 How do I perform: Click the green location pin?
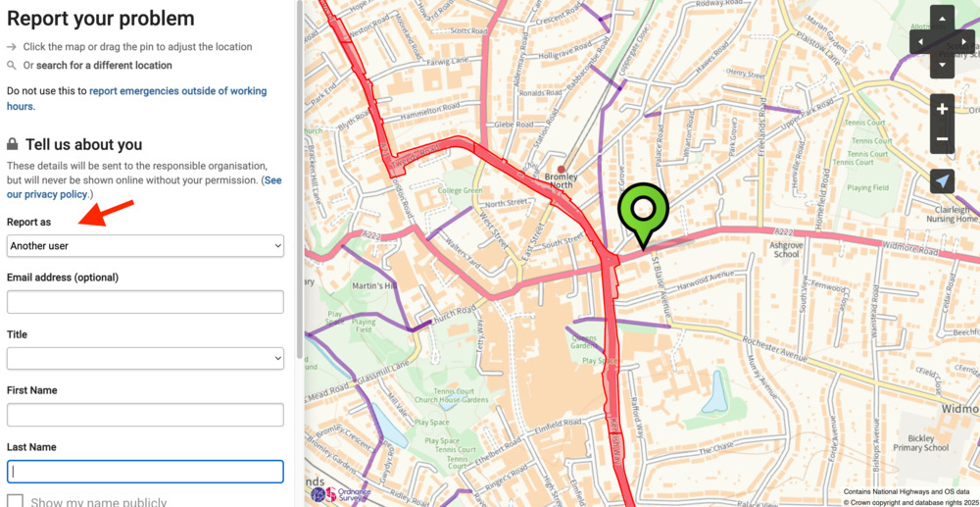[643, 213]
